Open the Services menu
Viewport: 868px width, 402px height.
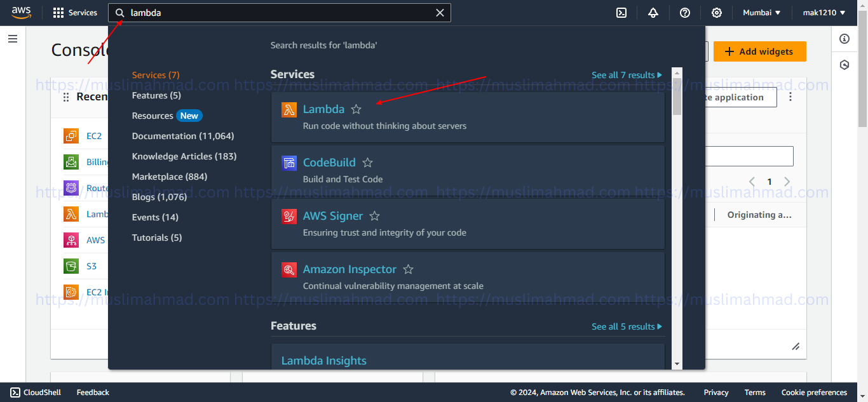tap(74, 12)
